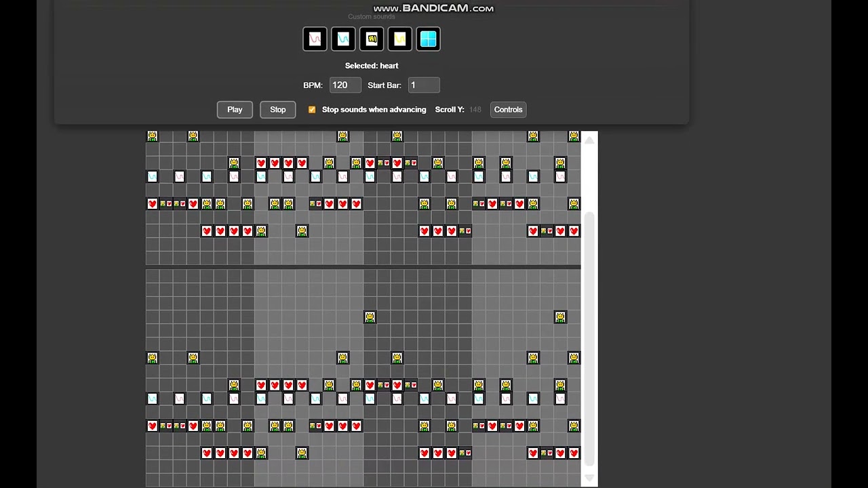Click the flower note at grid's top-left corner
The image size is (868, 488).
(x=152, y=136)
